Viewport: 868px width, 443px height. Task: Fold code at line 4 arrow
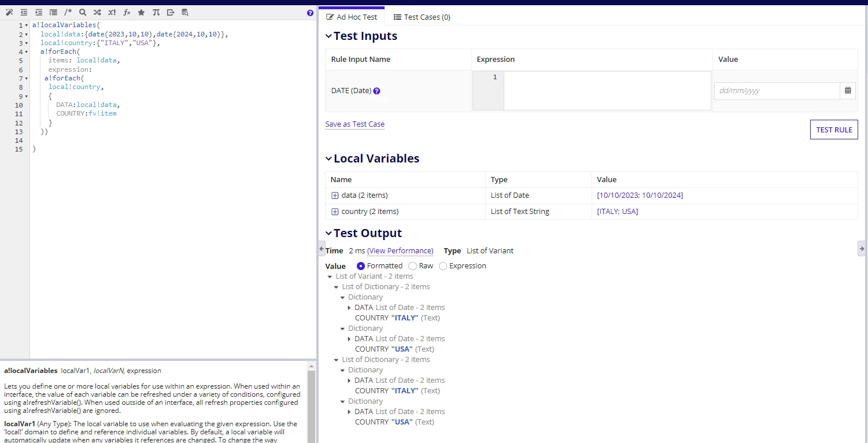pos(27,52)
